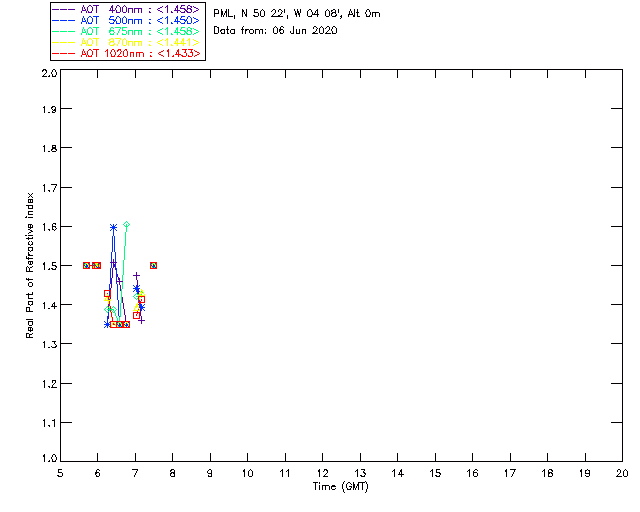Click the lowest purple plus marker past hour 7
The image size is (640, 512).
142,321
